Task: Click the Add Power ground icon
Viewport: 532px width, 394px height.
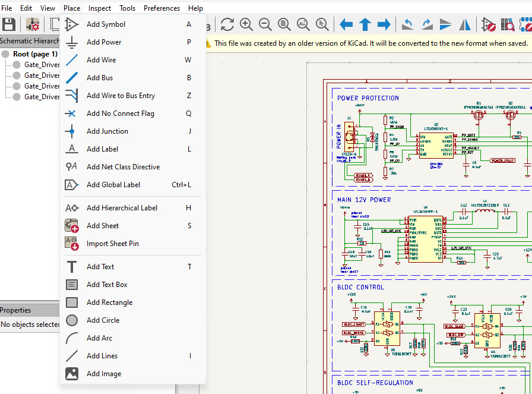Action: pos(72,42)
